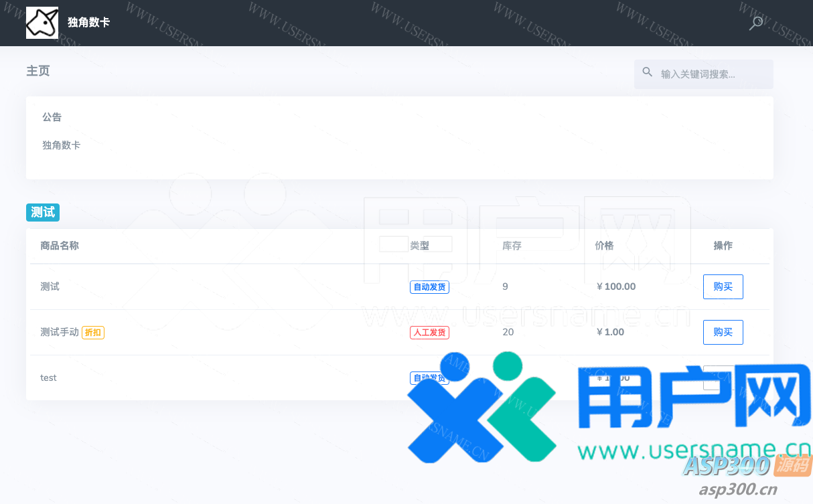Open the test product name in the last row
This screenshot has width=813, height=504.
point(48,377)
